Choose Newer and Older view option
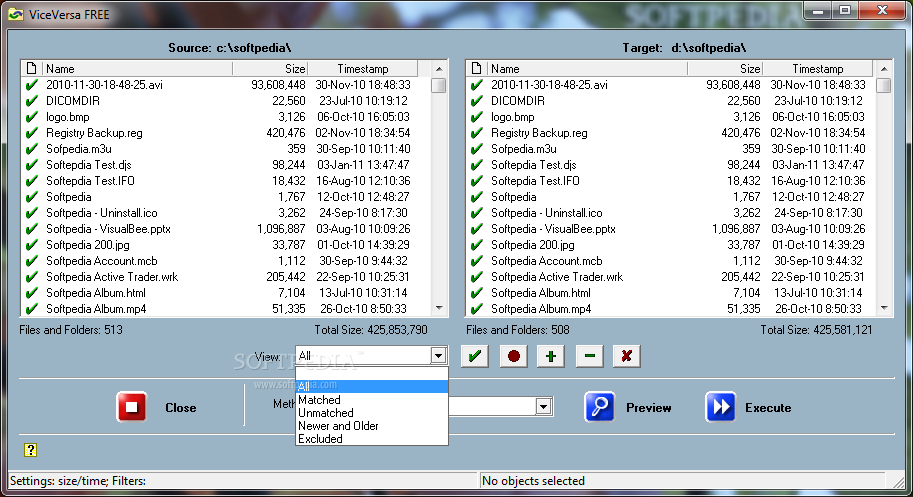The width and height of the screenshot is (913, 497). pyautogui.click(x=371, y=425)
